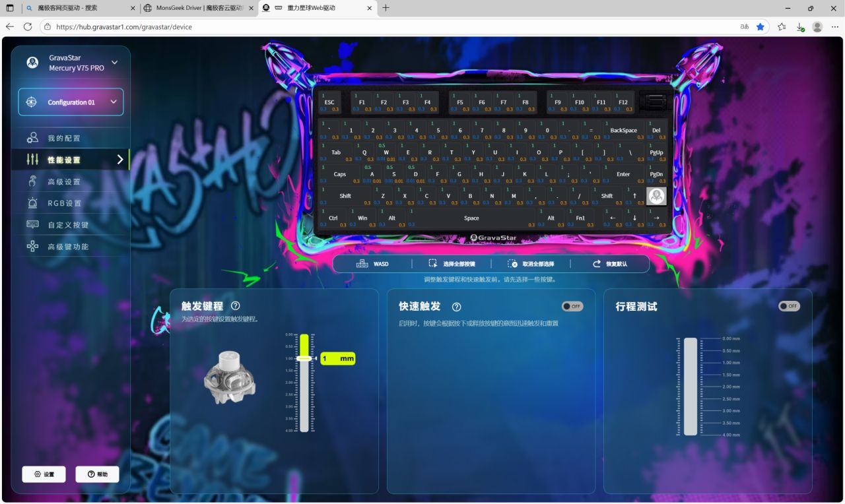
Task: Select the Tab key on the keyboard
Action: pos(336,152)
